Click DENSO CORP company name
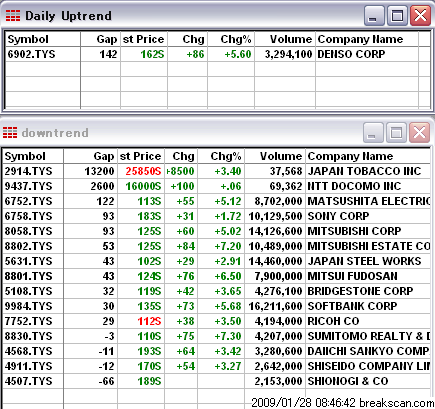The image size is (435, 409). 351,54
